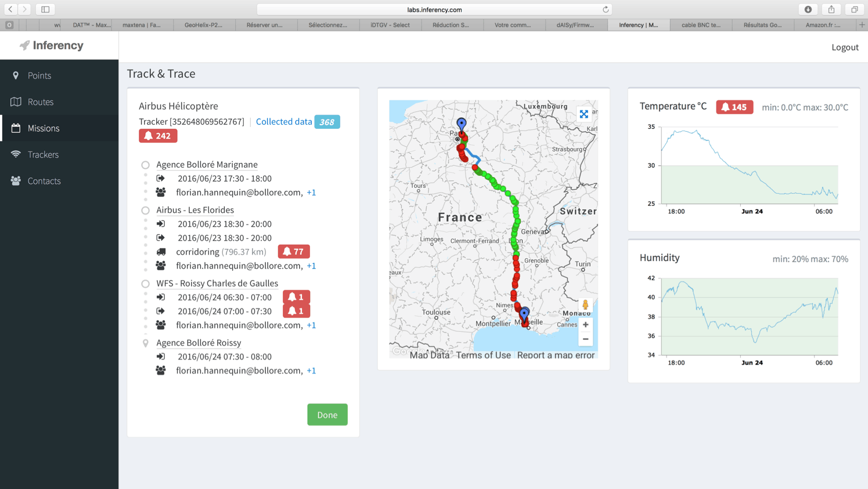Open the Safari downloads icon

click(808, 9)
